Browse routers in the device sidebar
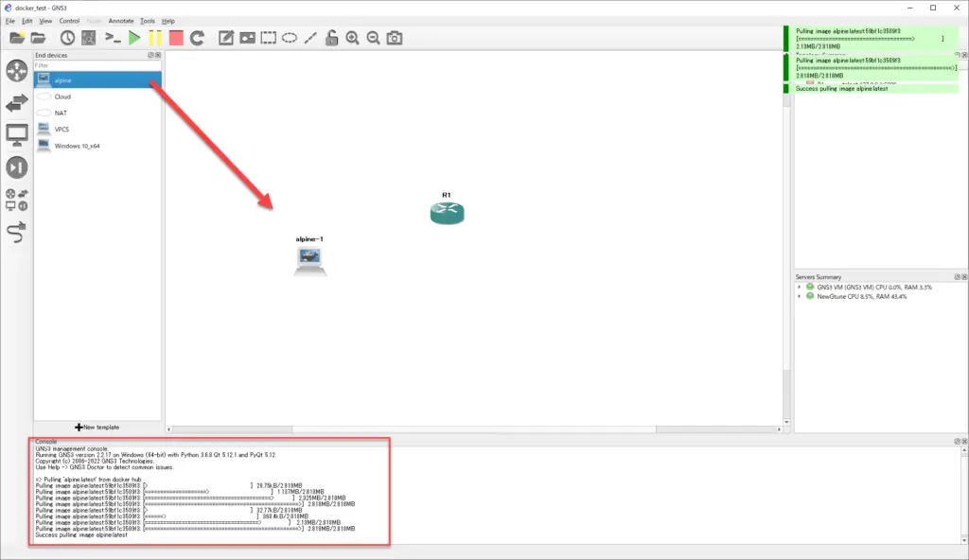The height and width of the screenshot is (560, 969). 17,70
